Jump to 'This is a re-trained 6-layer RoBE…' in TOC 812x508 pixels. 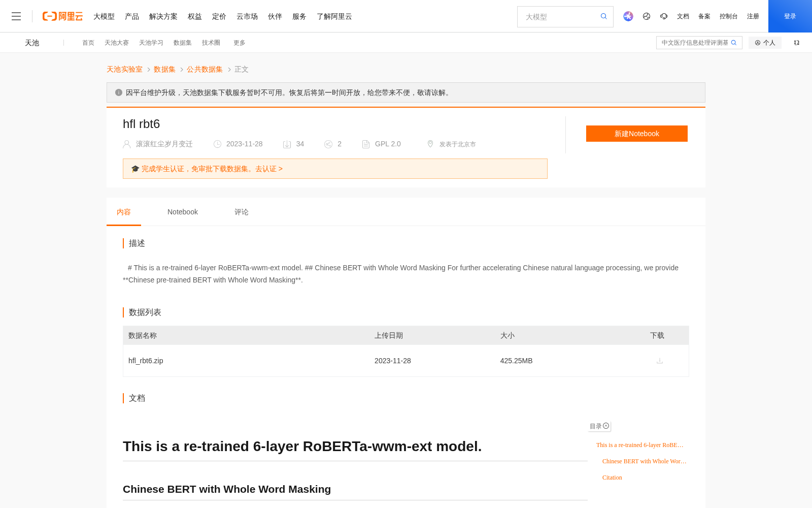640,445
